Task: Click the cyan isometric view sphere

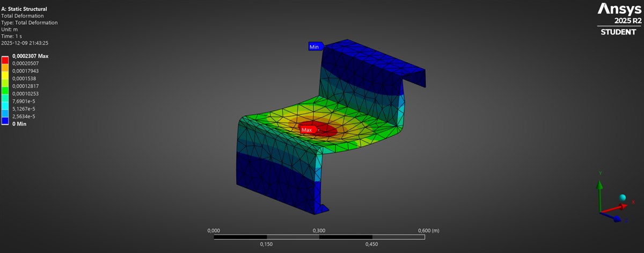Action: pyautogui.click(x=623, y=198)
